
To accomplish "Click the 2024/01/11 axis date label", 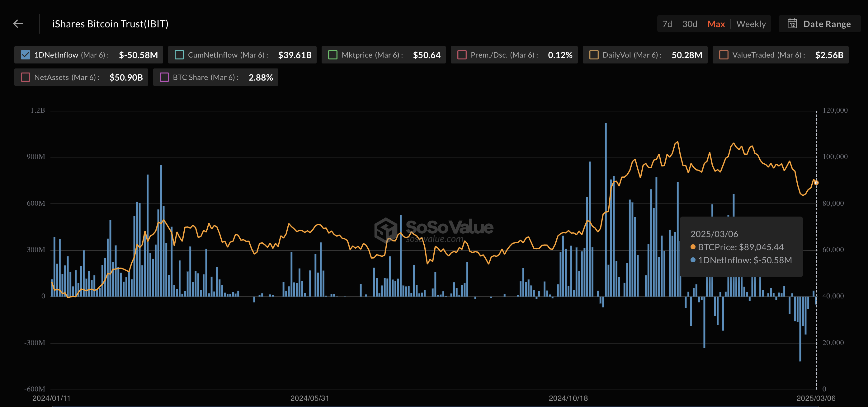I will pyautogui.click(x=51, y=398).
